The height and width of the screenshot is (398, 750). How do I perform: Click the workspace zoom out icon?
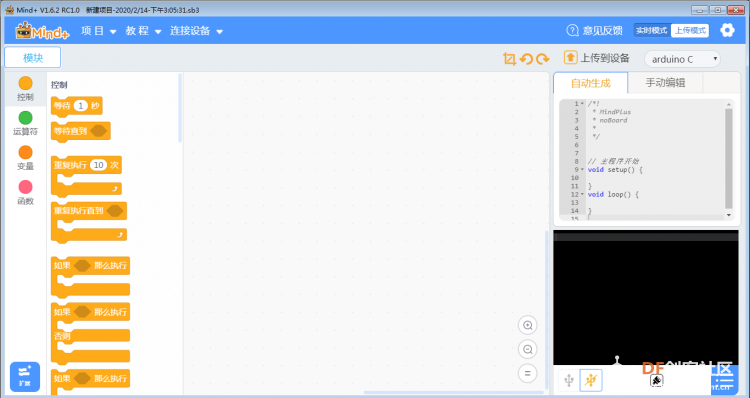(528, 350)
